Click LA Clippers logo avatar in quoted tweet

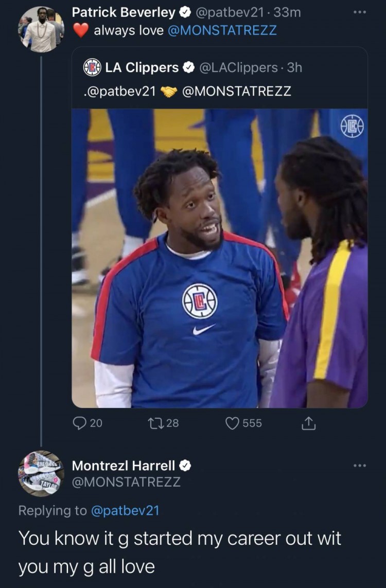coord(93,67)
